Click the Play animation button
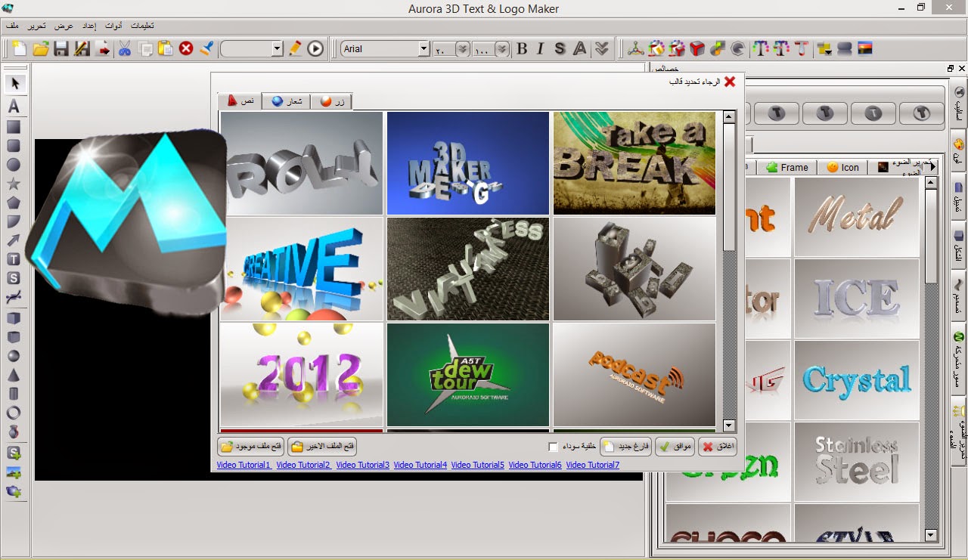This screenshot has width=968, height=560. (315, 48)
